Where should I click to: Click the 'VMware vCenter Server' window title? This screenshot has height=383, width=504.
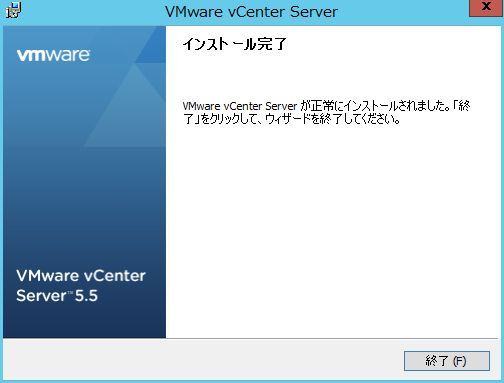coord(251,12)
